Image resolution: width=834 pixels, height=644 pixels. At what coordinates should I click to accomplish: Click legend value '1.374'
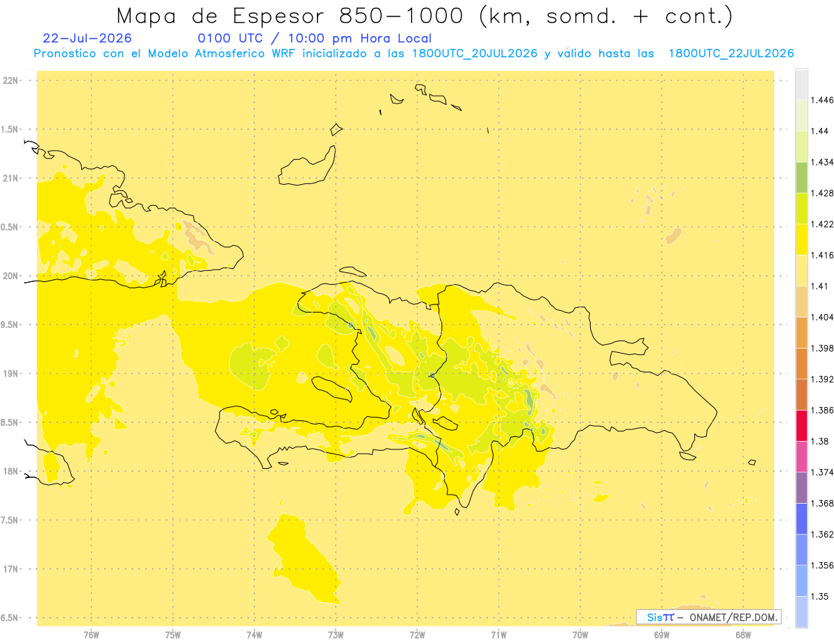822,472
